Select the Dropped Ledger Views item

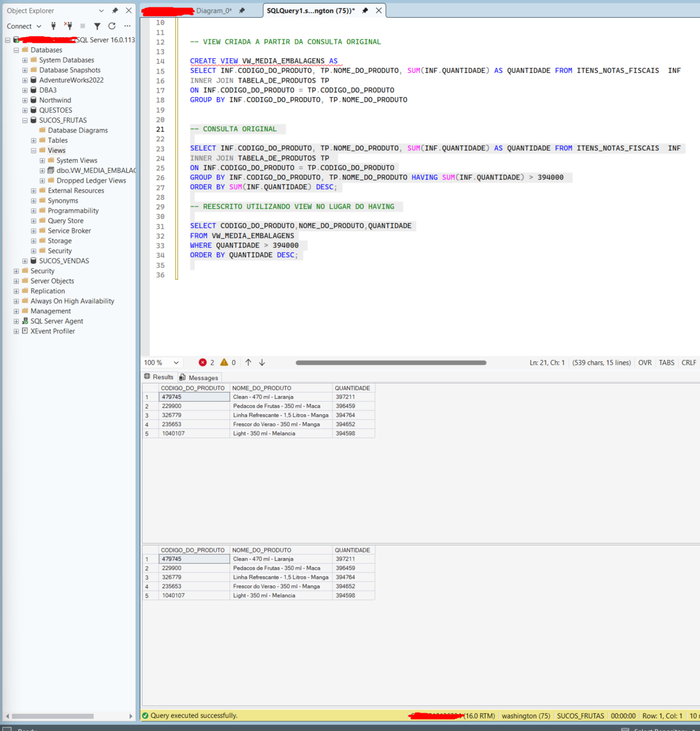point(91,180)
